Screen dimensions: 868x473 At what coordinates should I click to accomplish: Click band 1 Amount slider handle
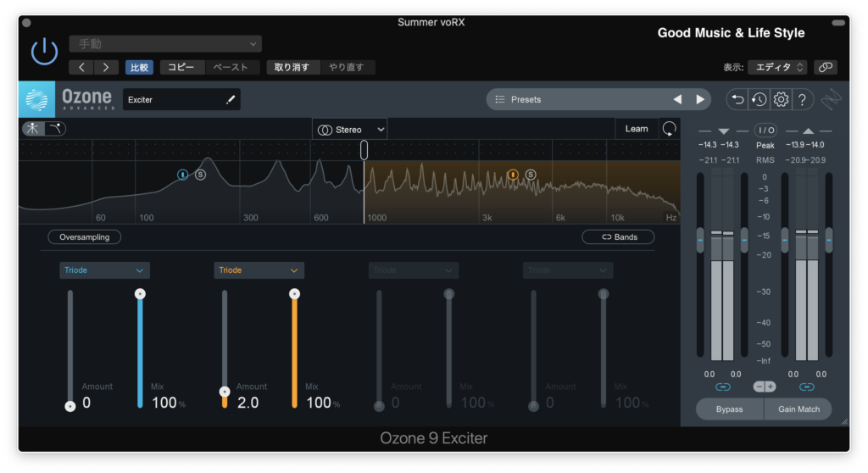(x=70, y=407)
